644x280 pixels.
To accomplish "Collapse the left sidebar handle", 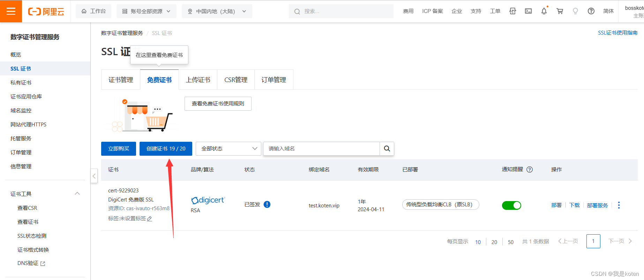I will pos(94,176).
